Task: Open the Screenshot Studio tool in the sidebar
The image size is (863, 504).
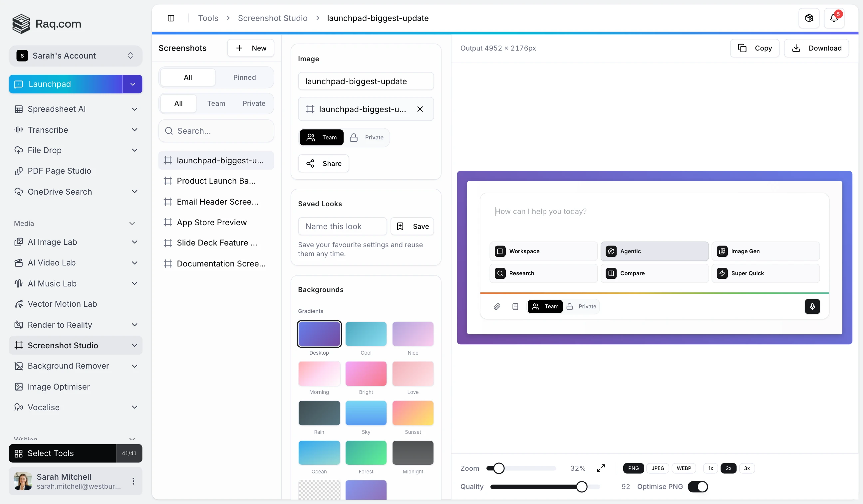Action: coord(63,345)
